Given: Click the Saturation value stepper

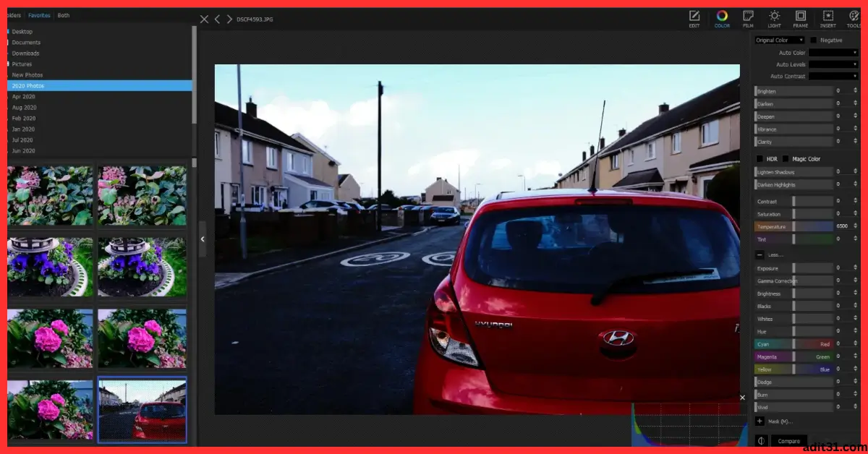Looking at the screenshot, I should tap(856, 214).
